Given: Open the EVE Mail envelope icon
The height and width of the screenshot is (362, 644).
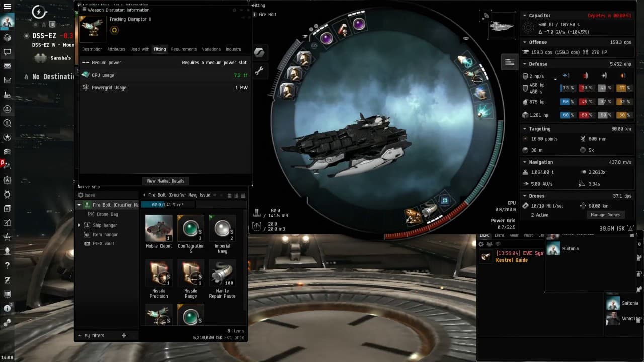Looking at the screenshot, I should coord(7,66).
